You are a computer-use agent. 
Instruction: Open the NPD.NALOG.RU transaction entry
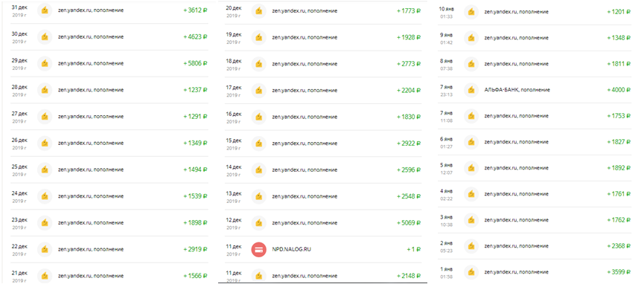pyautogui.click(x=323, y=249)
